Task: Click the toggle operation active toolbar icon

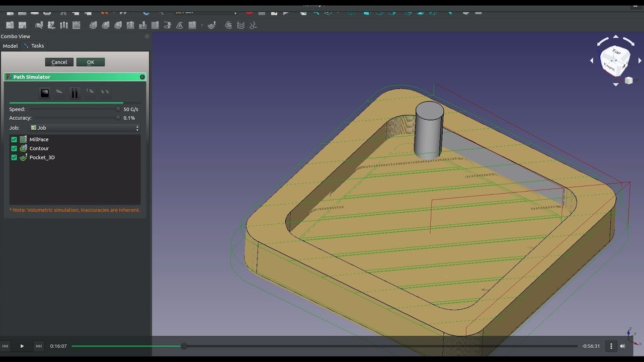Action: 76,25
